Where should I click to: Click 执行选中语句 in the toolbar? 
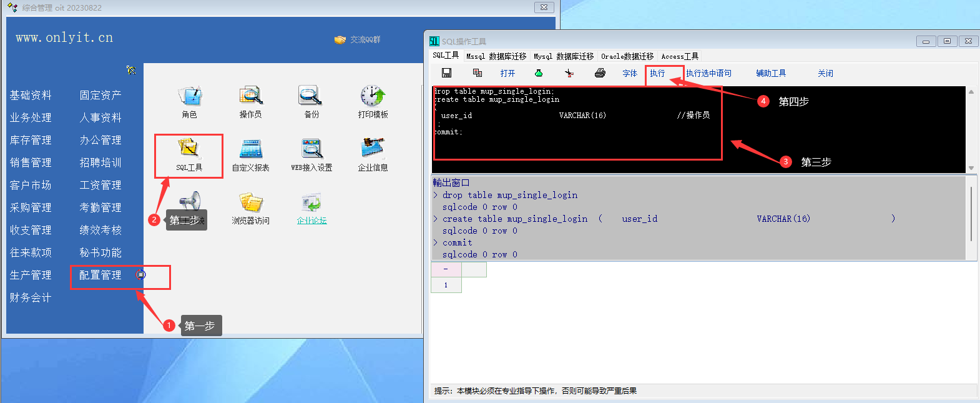pyautogui.click(x=708, y=73)
